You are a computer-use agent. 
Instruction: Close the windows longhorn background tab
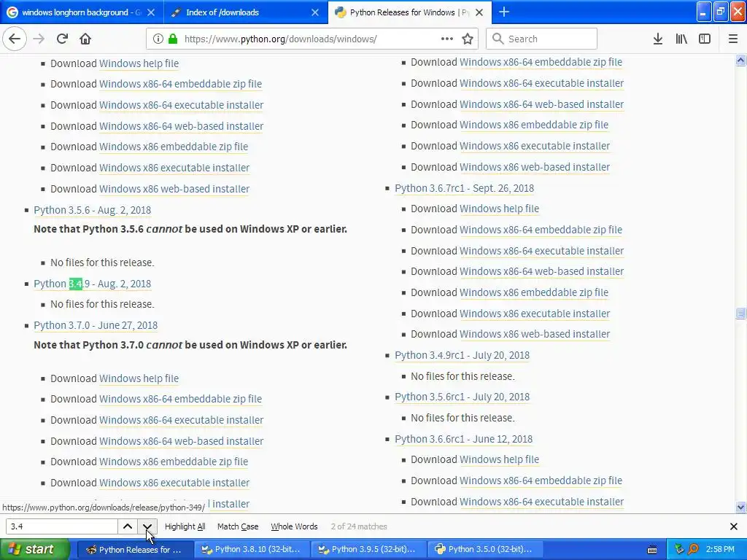point(151,12)
